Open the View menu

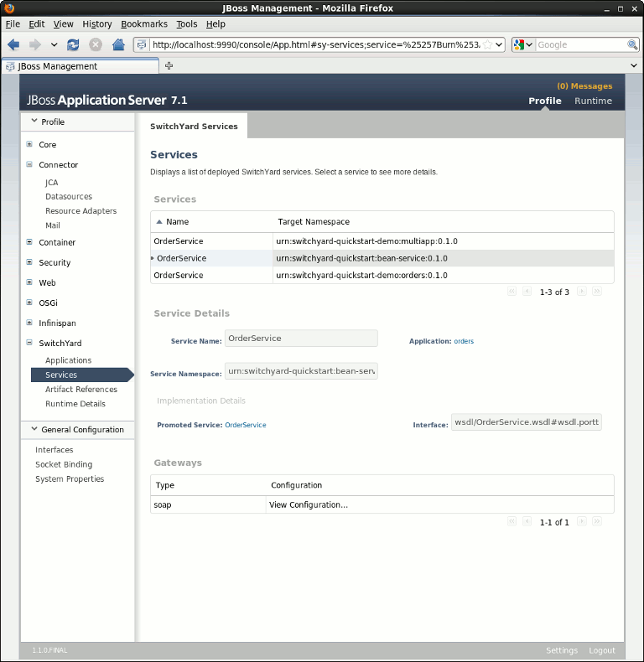64,24
